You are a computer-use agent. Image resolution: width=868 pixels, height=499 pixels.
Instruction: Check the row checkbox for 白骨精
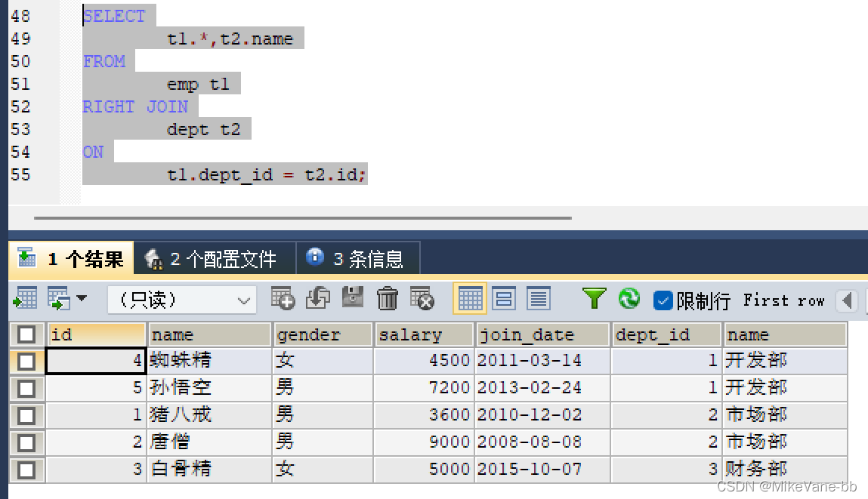point(26,470)
